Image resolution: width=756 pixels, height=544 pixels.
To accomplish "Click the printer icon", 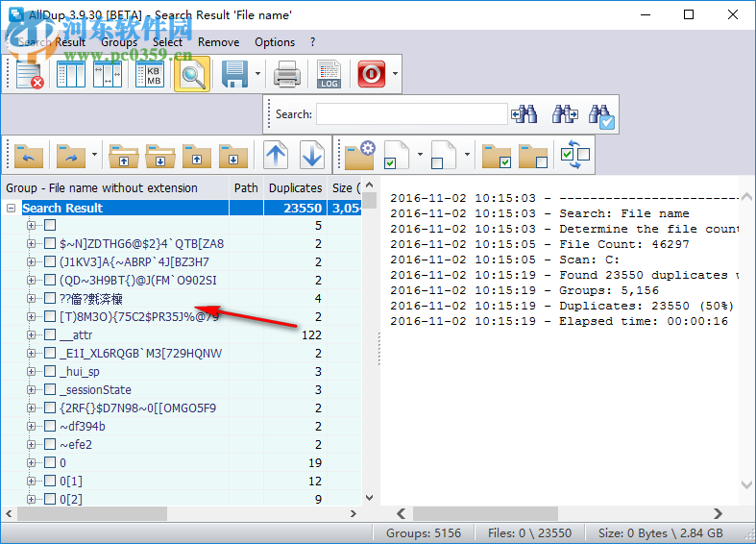I will pyautogui.click(x=287, y=74).
